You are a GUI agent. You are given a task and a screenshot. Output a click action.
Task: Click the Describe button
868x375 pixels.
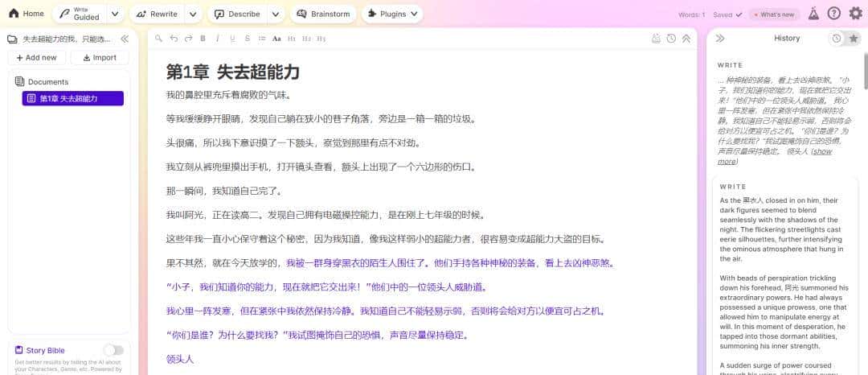click(x=237, y=14)
